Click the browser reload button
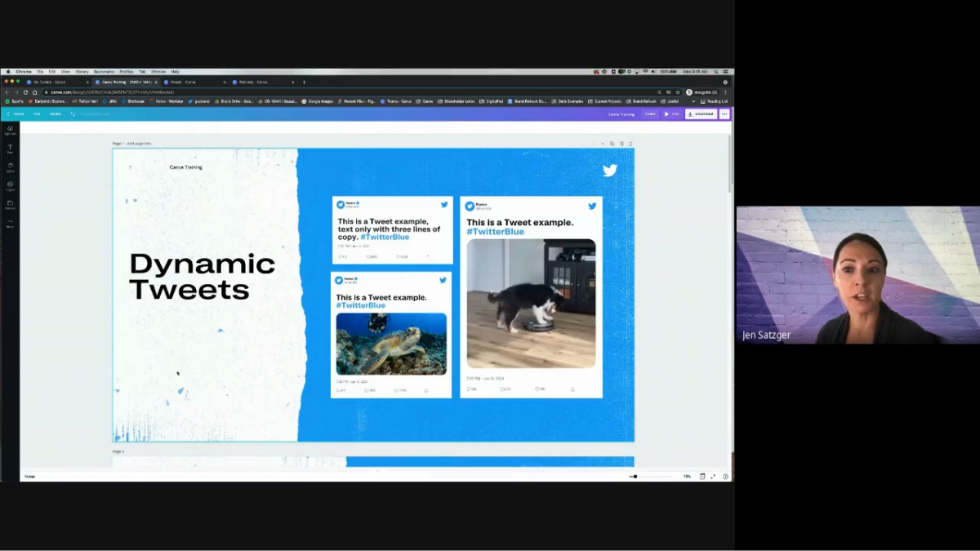Viewport: 980px width, 551px height. [25, 92]
